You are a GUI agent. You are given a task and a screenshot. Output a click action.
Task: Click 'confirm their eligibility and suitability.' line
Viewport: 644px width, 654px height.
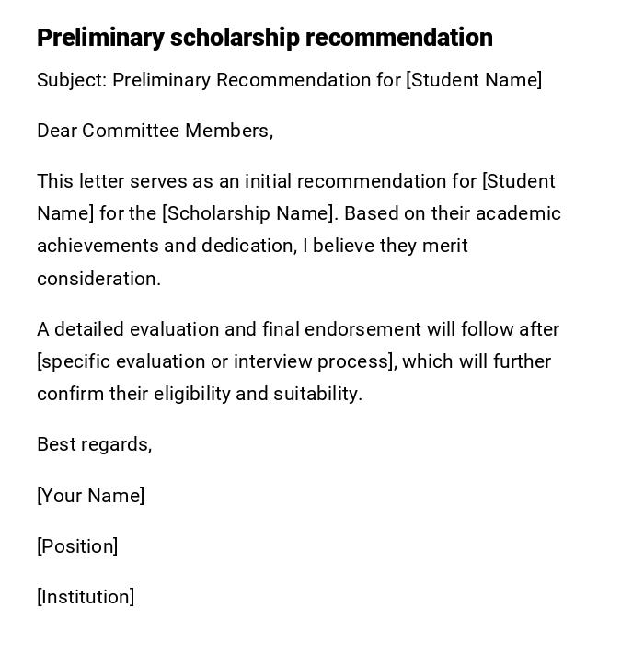[x=200, y=394]
